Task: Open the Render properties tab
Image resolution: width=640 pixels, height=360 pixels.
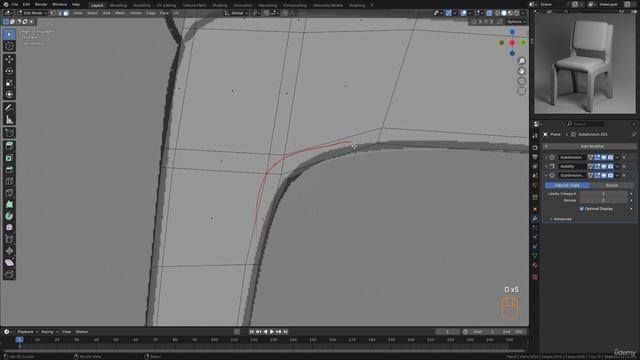Action: pos(535,148)
